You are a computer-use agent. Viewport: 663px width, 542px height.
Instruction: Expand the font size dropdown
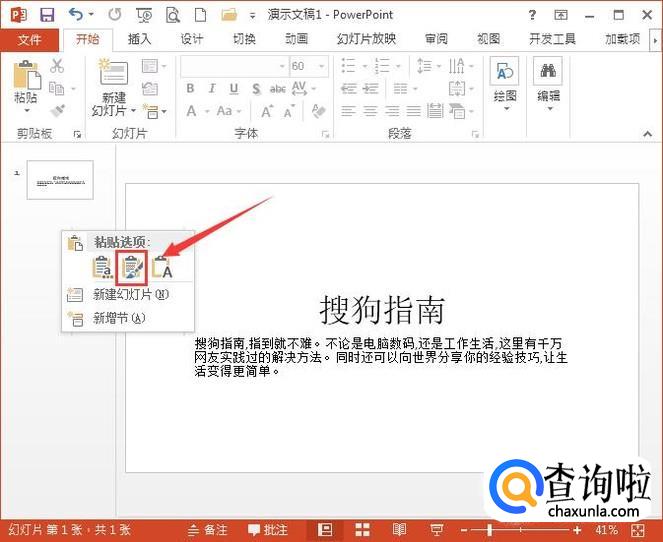(x=323, y=66)
